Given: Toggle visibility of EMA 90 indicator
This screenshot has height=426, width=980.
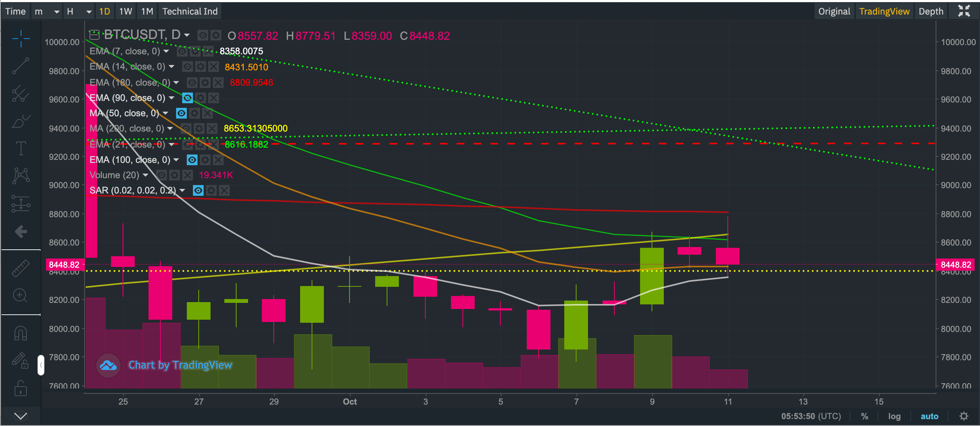Looking at the screenshot, I should point(188,98).
